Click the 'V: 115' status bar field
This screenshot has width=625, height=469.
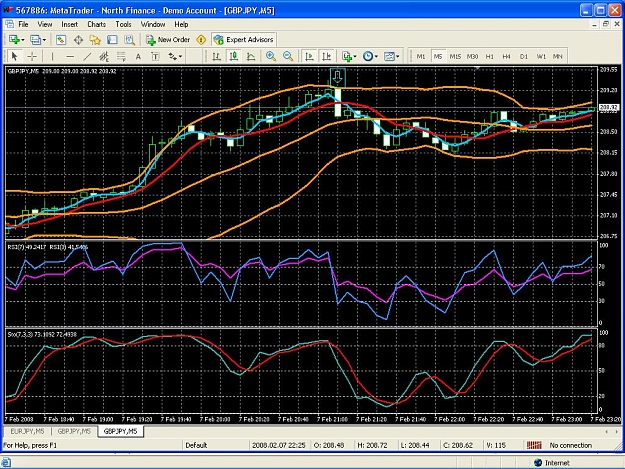tap(496, 445)
